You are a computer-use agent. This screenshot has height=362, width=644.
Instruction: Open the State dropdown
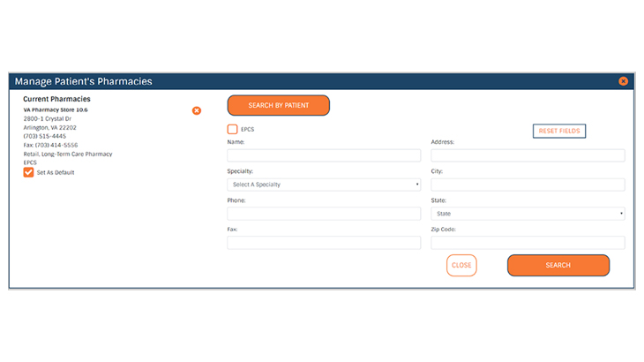point(528,214)
